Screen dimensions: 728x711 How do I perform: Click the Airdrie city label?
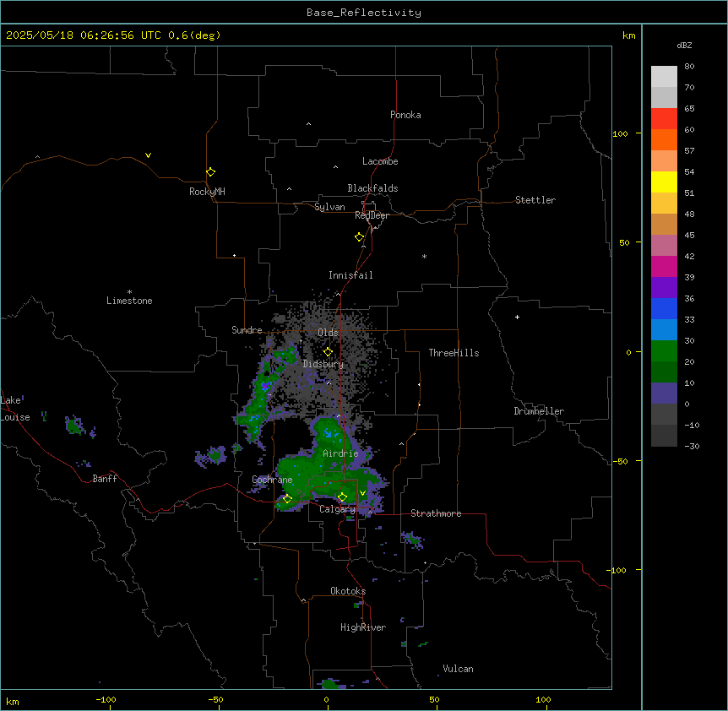340,453
